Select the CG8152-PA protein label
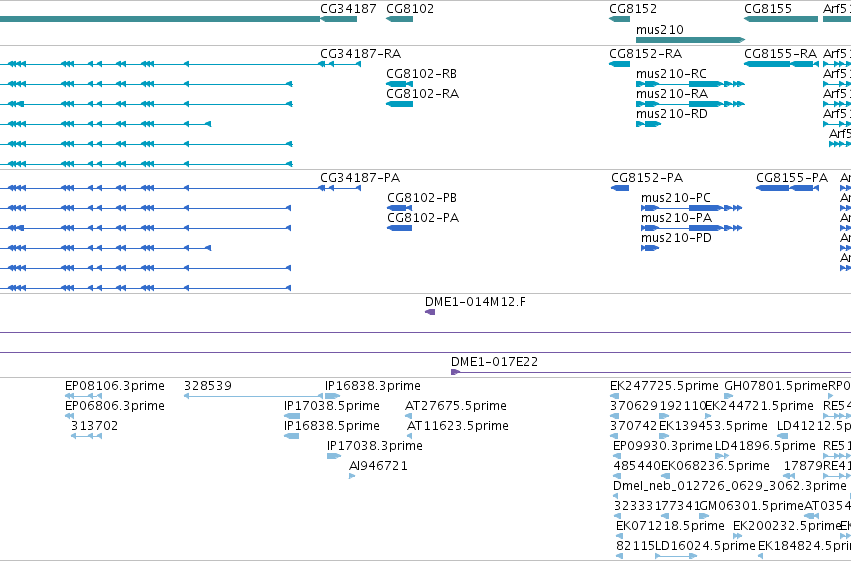The width and height of the screenshot is (851, 561). click(x=647, y=178)
